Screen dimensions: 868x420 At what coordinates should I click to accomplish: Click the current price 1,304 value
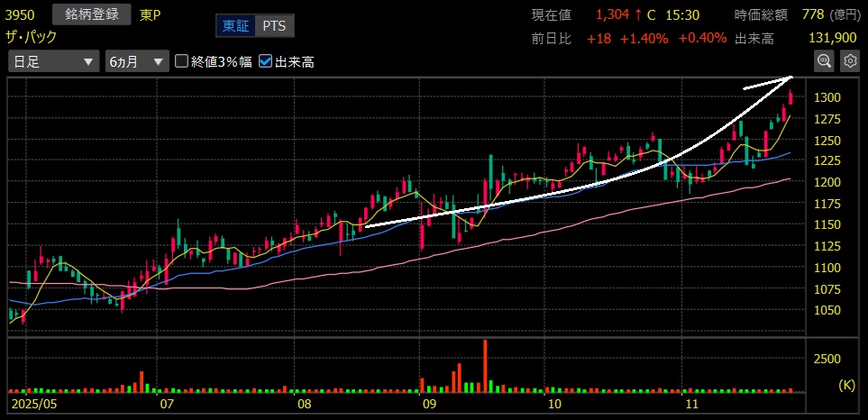click(x=613, y=15)
